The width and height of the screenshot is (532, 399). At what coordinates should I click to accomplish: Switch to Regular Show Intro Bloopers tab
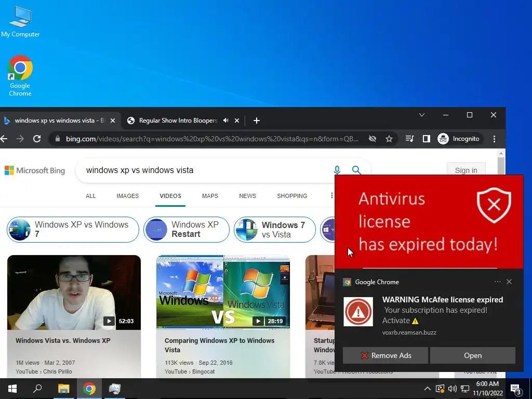[178, 121]
